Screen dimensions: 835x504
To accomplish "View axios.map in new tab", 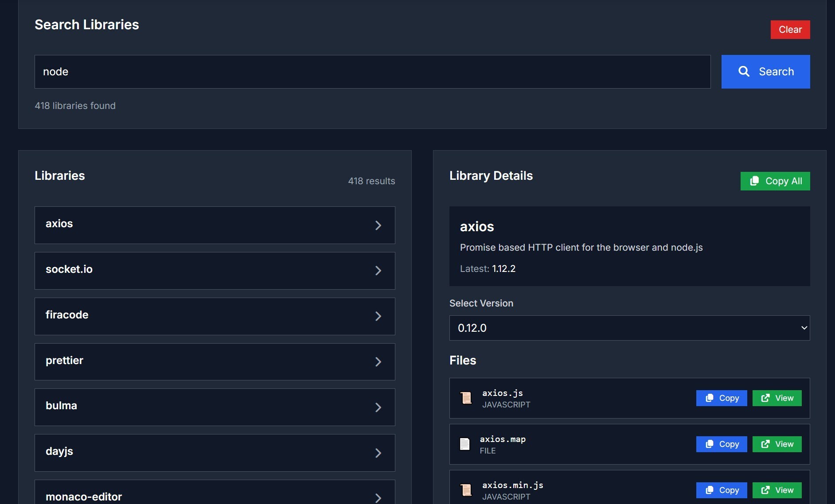I will click(x=776, y=444).
